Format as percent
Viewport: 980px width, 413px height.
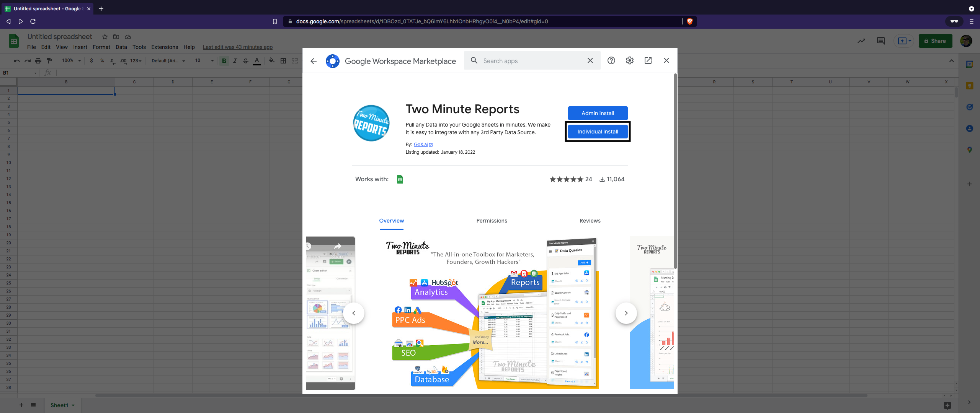pos(102,60)
